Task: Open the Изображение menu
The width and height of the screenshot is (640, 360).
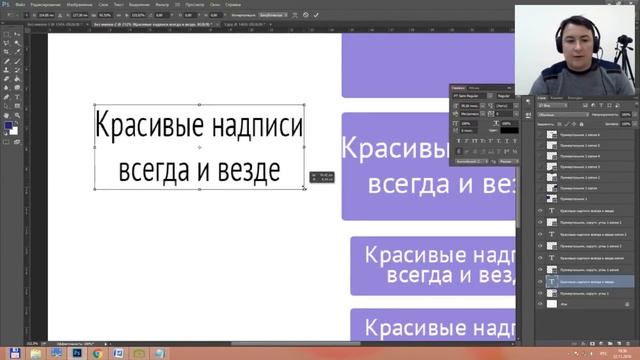Action: pos(79,4)
